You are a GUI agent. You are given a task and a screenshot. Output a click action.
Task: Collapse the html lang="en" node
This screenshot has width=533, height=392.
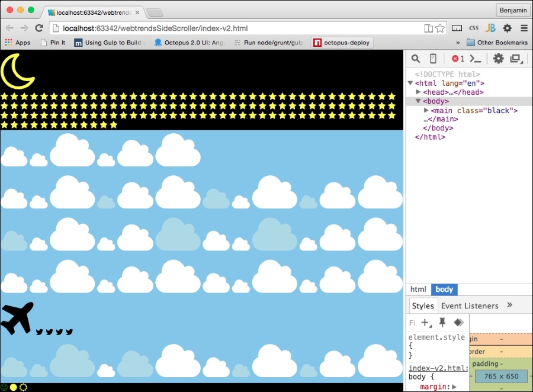pyautogui.click(x=410, y=83)
